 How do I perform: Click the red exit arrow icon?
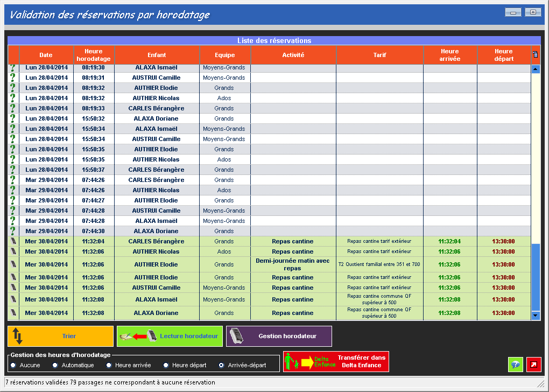click(x=534, y=365)
